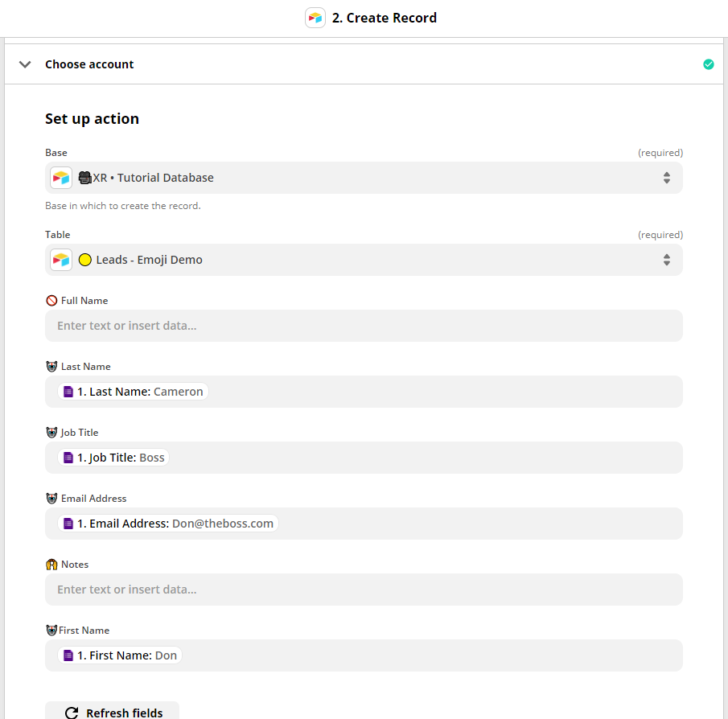Click the form icon in Email Address pill
Viewport: 728px width, 719px height.
[x=68, y=524]
